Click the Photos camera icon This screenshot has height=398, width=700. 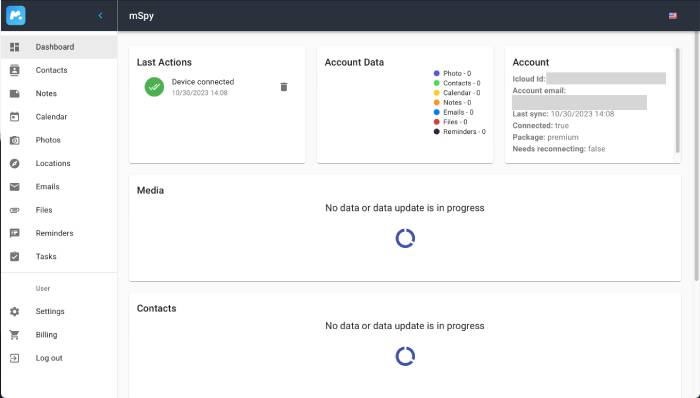pos(15,140)
